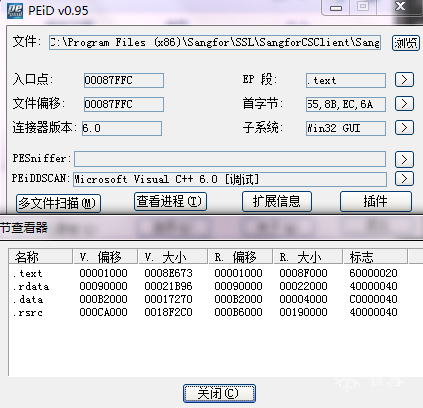This screenshot has width=423, height=408.
Task: Select the .rsrc section row
Action: pos(205,312)
